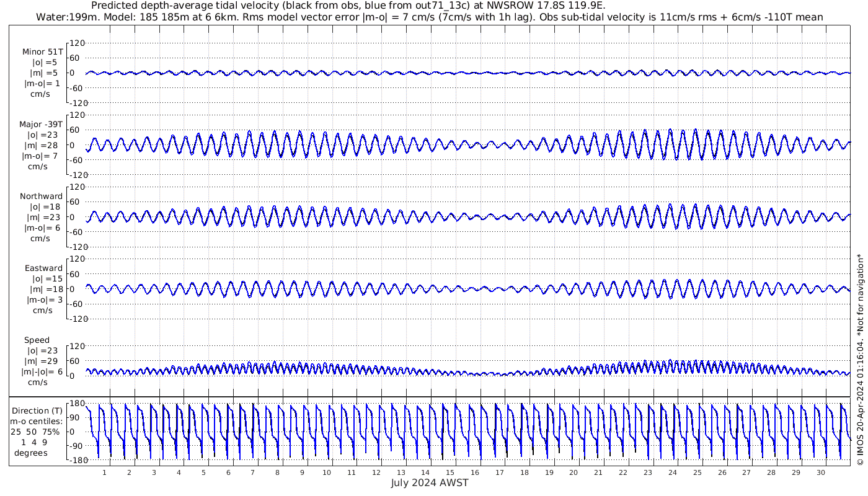Screen dimensions: 868x496
Task: Click the "Direction (T)" panel label
Action: point(38,410)
